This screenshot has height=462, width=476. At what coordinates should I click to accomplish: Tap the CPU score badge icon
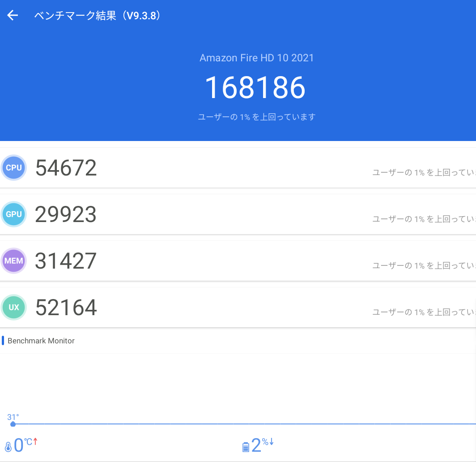tap(14, 168)
